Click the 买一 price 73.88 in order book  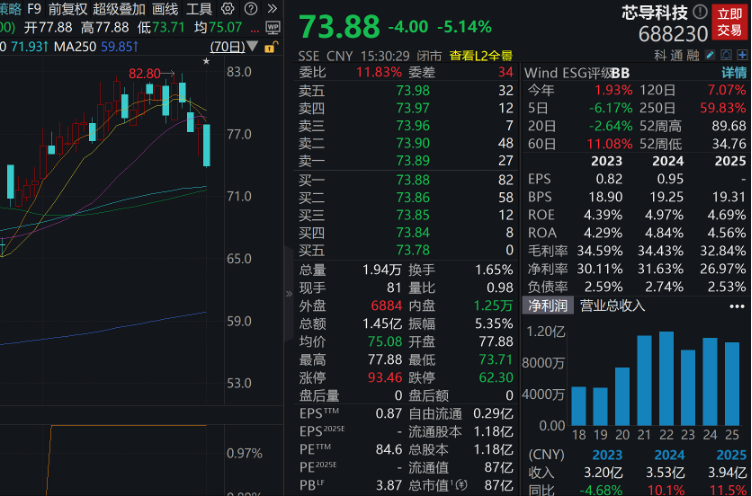[413, 180]
